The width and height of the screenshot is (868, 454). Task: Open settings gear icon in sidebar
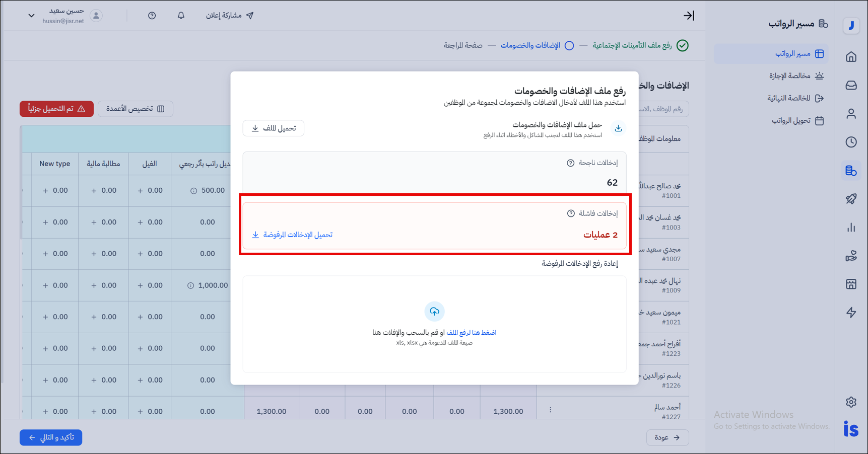(x=851, y=402)
